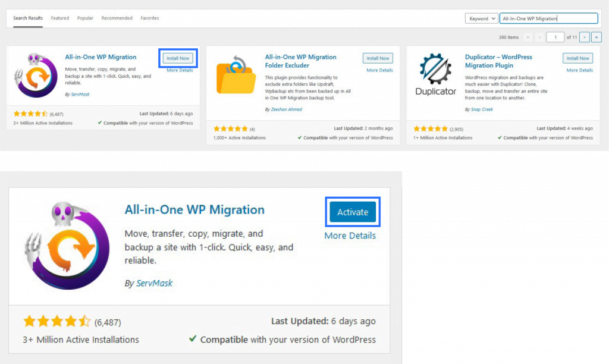
Task: Open the Recommended tab
Action: 117,18
